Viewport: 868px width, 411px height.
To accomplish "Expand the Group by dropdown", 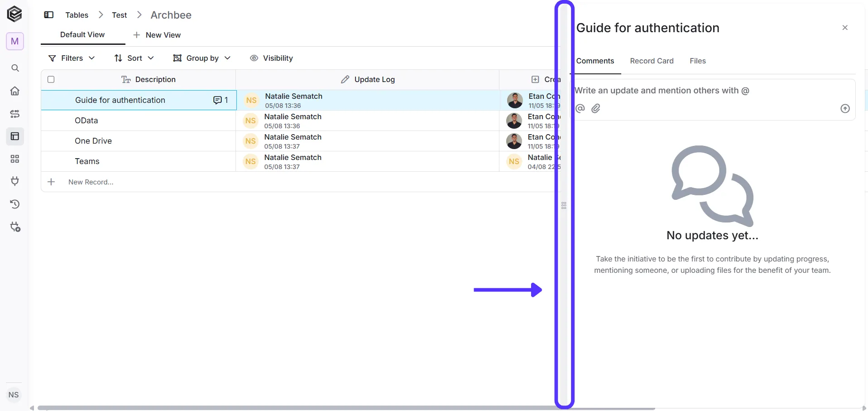I will (x=202, y=58).
